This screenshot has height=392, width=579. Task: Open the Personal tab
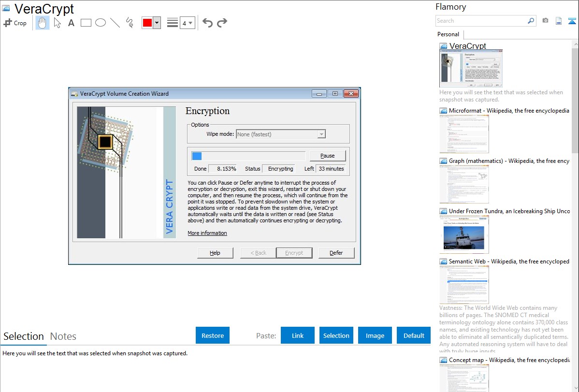[449, 34]
